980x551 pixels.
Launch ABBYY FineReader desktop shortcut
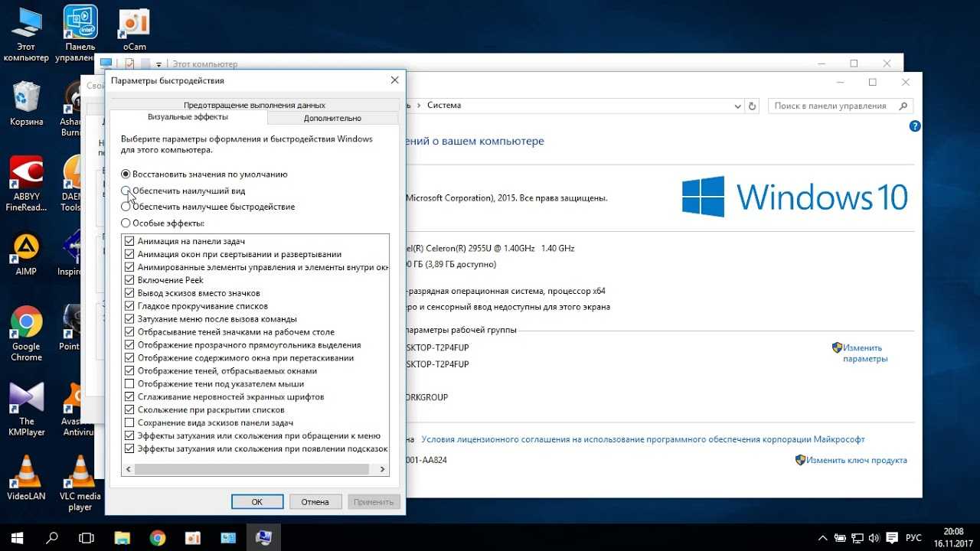(26, 184)
